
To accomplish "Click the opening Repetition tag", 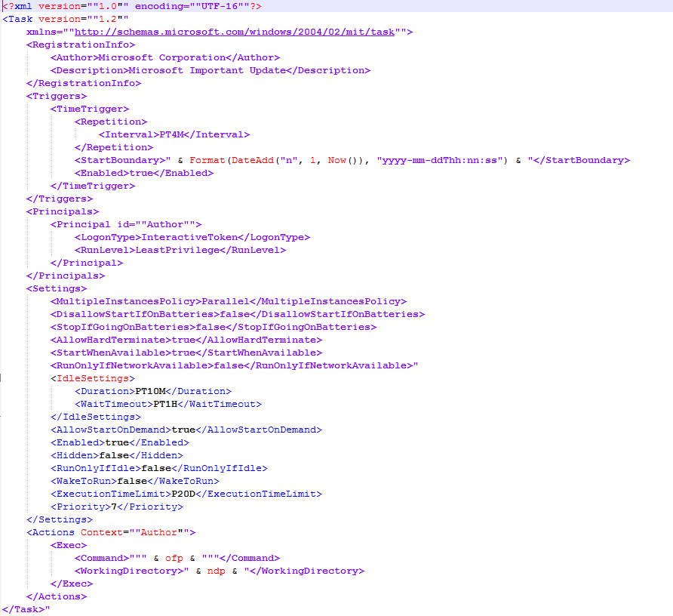I will 111,122.
